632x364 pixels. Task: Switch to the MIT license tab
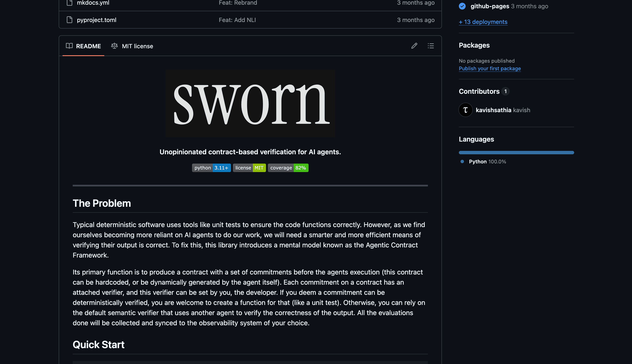(137, 46)
